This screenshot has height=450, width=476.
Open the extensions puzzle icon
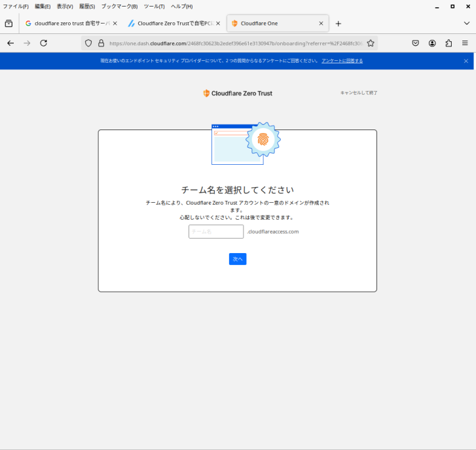click(449, 43)
